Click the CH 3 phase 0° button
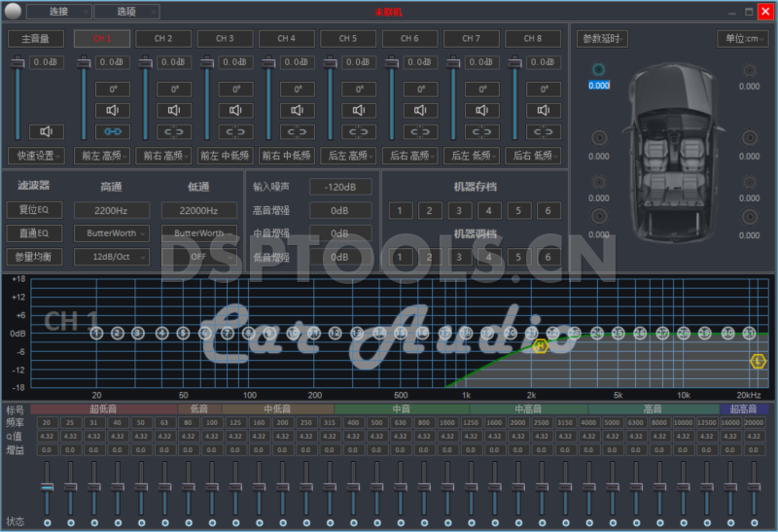 pos(235,89)
